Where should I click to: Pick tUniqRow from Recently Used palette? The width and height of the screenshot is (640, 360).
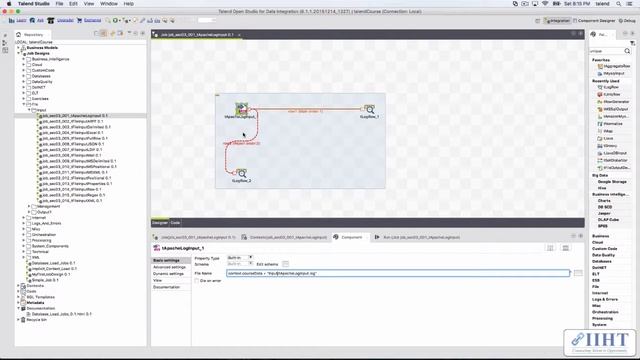(x=609, y=95)
